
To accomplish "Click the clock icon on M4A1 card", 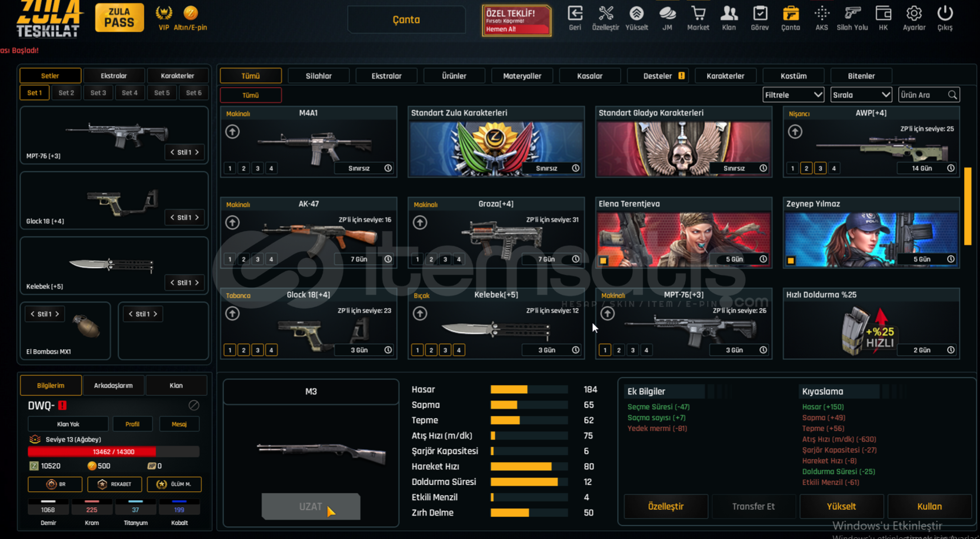I will (x=388, y=168).
